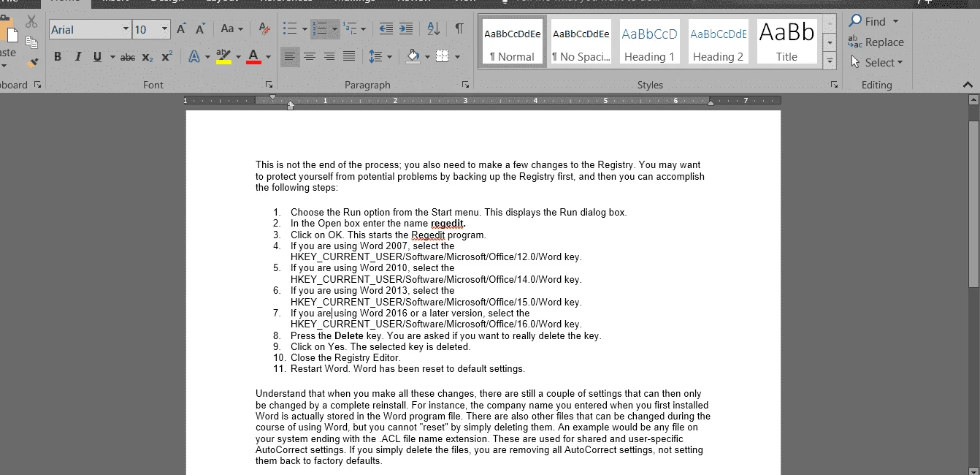Toggle Show/Hide paragraph marks
The width and height of the screenshot is (980, 475).
459,29
